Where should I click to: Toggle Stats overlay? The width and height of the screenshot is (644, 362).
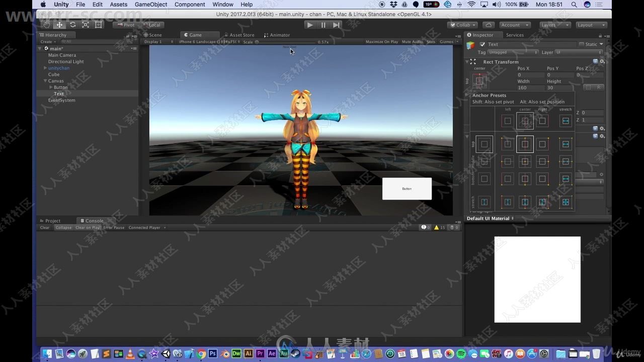point(431,42)
